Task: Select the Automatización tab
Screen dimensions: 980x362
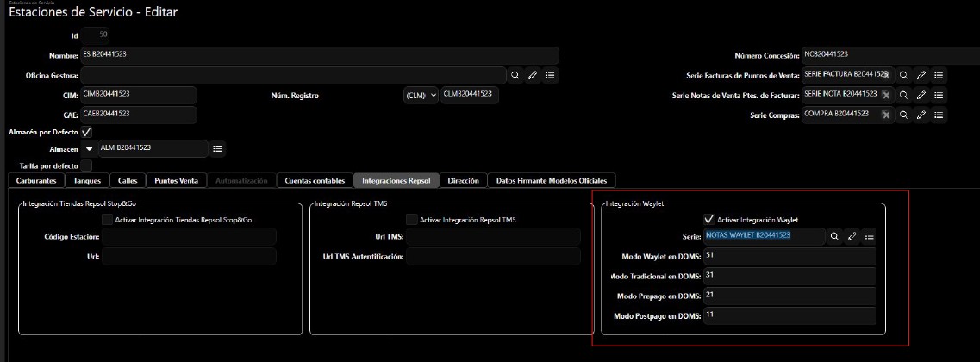Action: pyautogui.click(x=241, y=181)
